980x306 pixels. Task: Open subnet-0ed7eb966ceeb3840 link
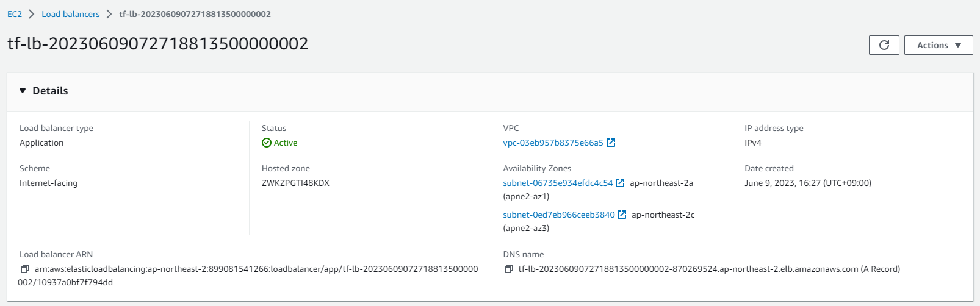coord(559,215)
